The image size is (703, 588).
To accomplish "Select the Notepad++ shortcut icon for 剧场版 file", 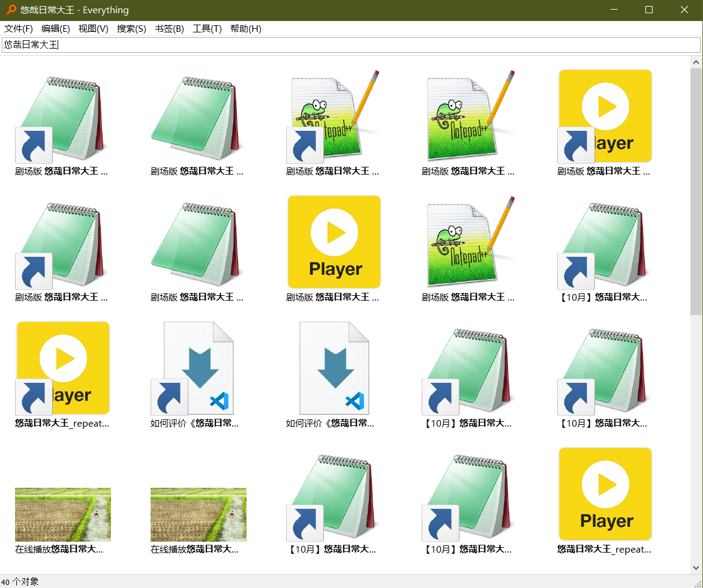I will tap(334, 116).
